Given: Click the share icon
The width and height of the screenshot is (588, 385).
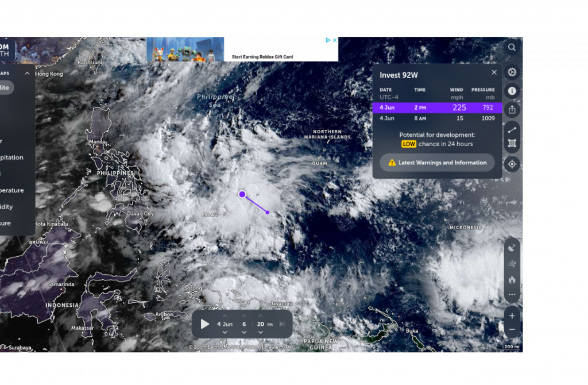Looking at the screenshot, I should coord(512,109).
